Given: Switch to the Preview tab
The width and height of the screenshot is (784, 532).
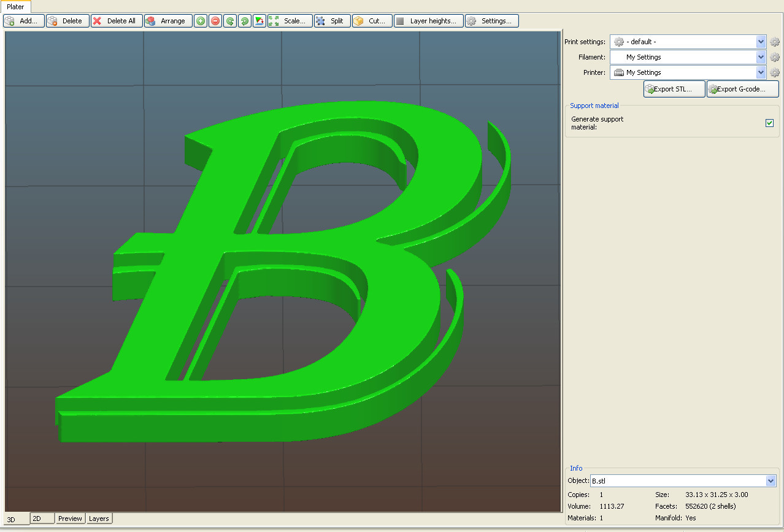Looking at the screenshot, I should tap(69, 519).
